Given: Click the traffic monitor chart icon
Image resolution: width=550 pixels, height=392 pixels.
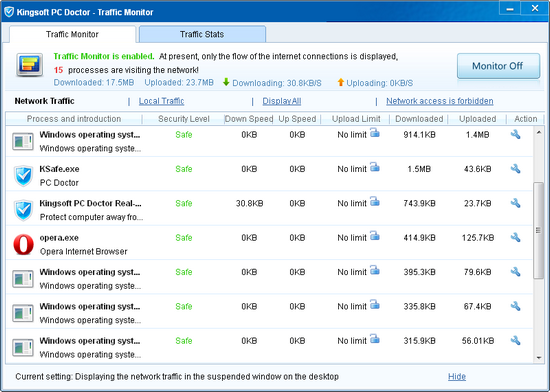Looking at the screenshot, I should 30,65.
